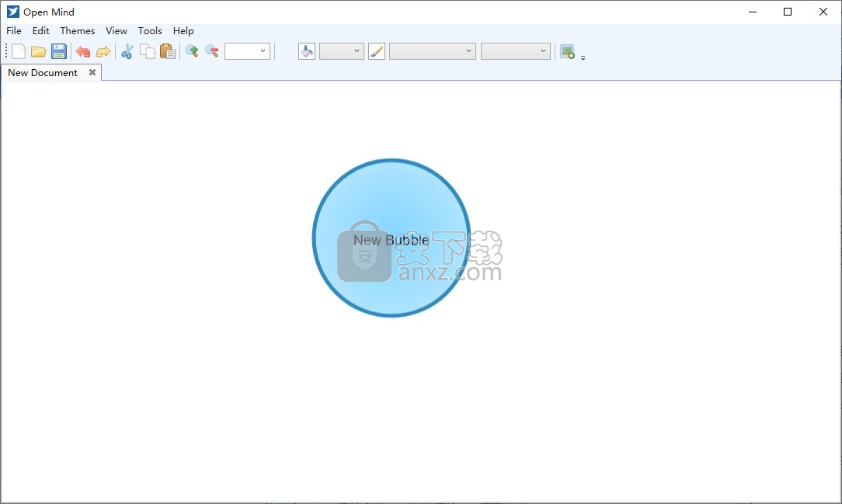Open the Help menu
Viewport: 842px width, 504px height.
tap(183, 30)
